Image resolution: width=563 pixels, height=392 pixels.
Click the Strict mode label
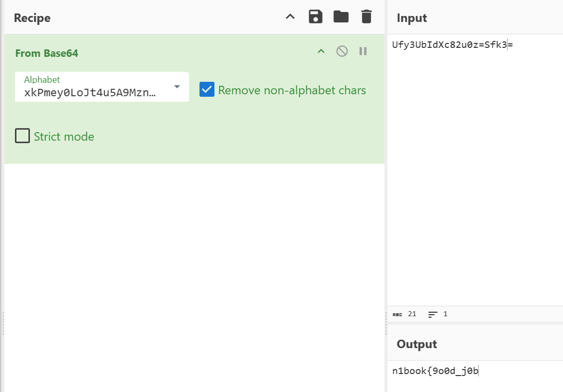pos(64,137)
